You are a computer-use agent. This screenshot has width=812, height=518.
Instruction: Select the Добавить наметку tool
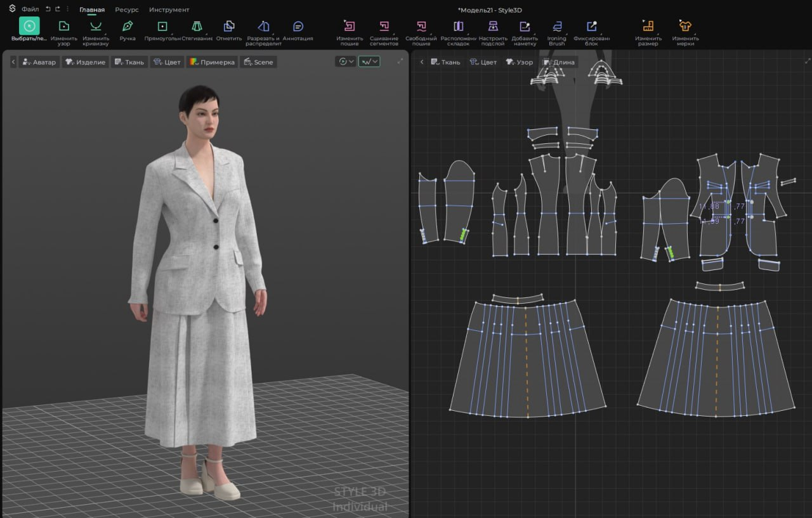click(525, 27)
